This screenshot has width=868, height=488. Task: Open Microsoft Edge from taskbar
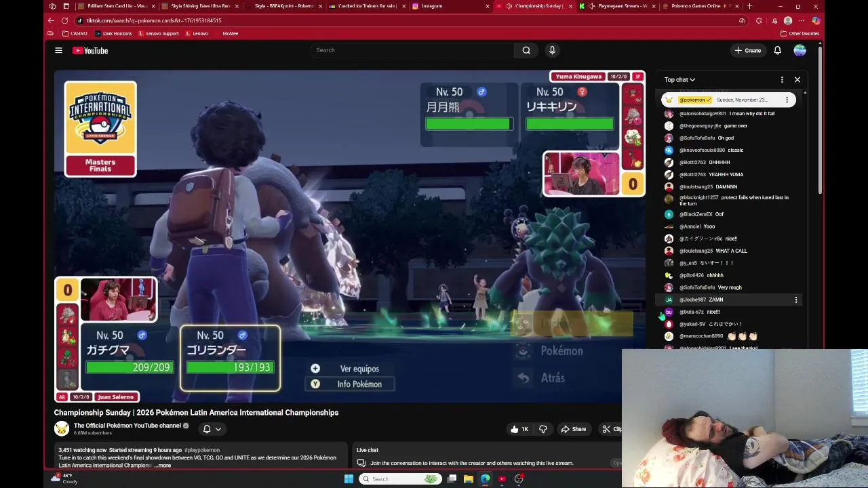tap(486, 479)
